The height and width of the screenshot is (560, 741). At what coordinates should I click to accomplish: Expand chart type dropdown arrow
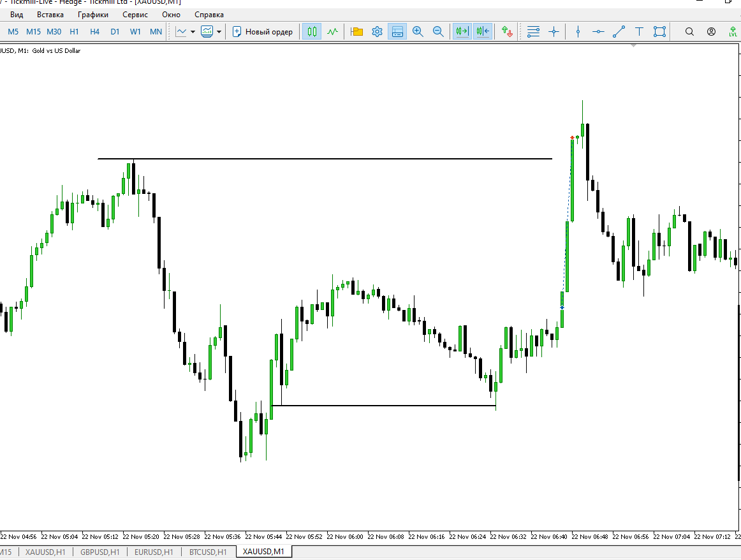pyautogui.click(x=193, y=31)
